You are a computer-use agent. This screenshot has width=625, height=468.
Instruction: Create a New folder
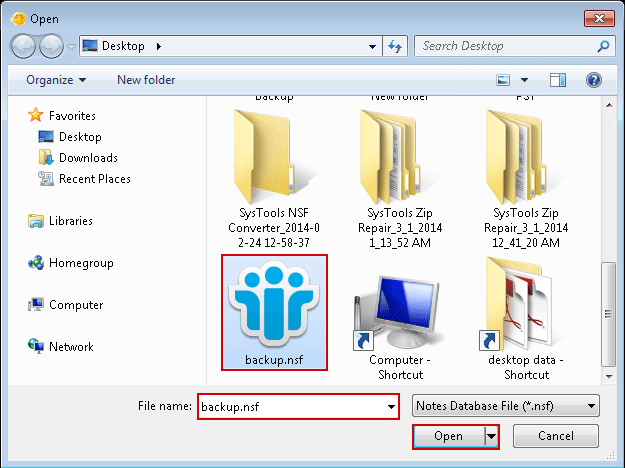point(146,80)
